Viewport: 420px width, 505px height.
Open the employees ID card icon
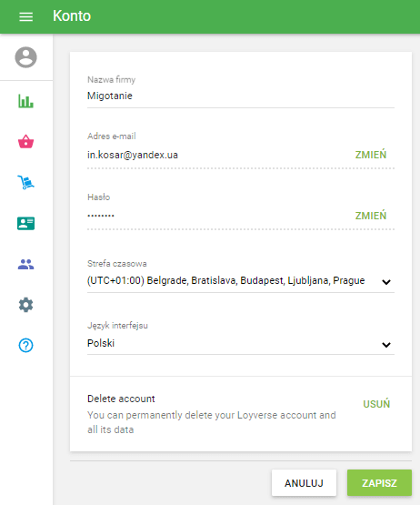25,223
